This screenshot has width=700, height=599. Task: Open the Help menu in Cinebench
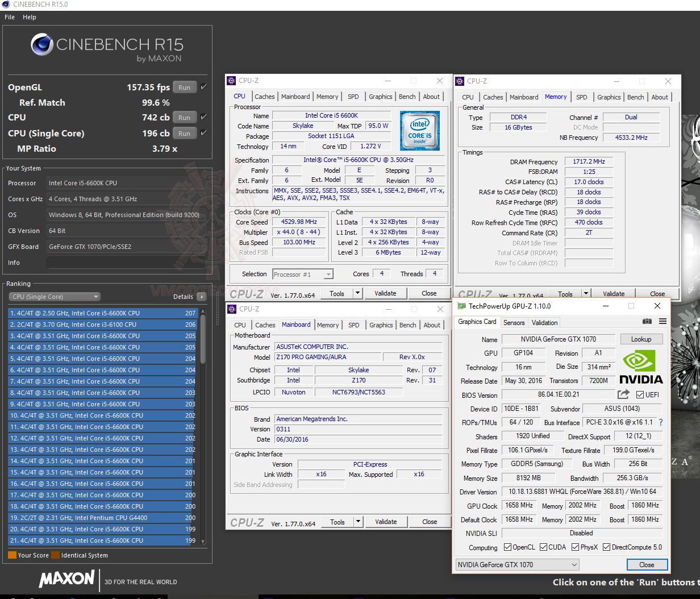click(x=30, y=17)
